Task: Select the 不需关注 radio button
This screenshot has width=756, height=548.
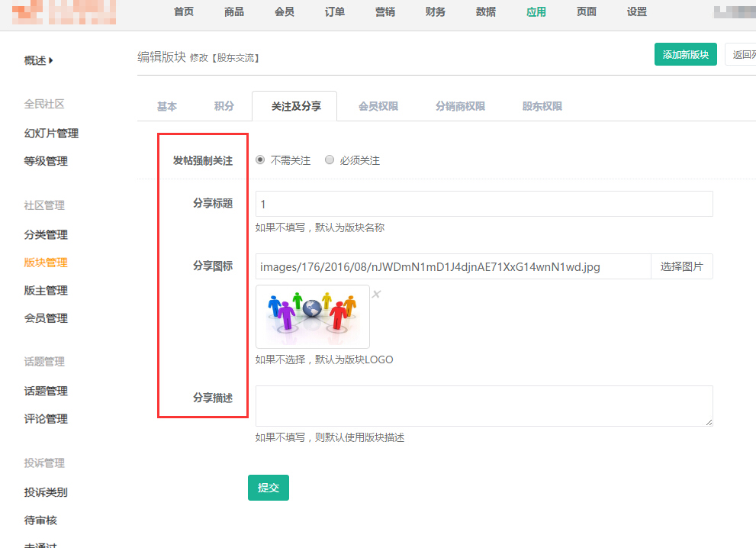Action: [260, 160]
